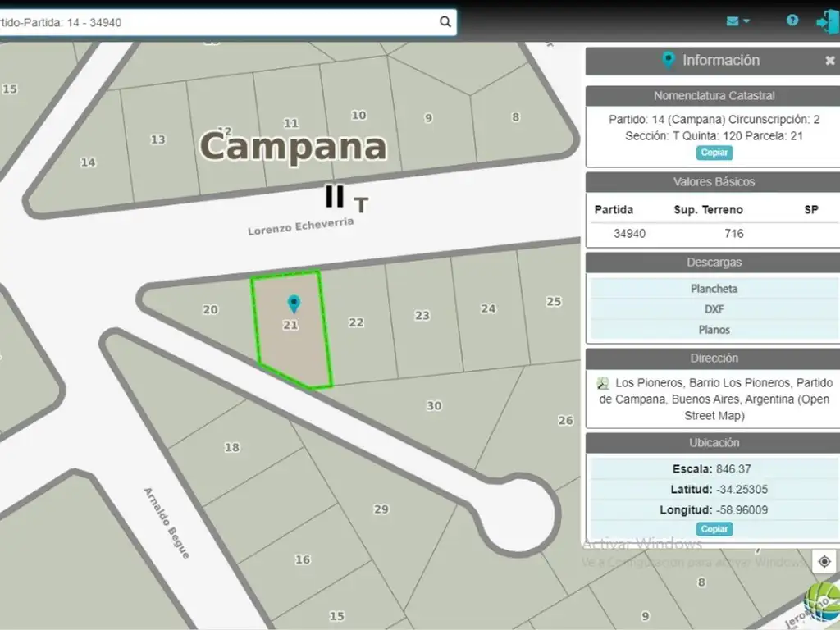Close the Información panel
This screenshot has width=840, height=630.
829,61
